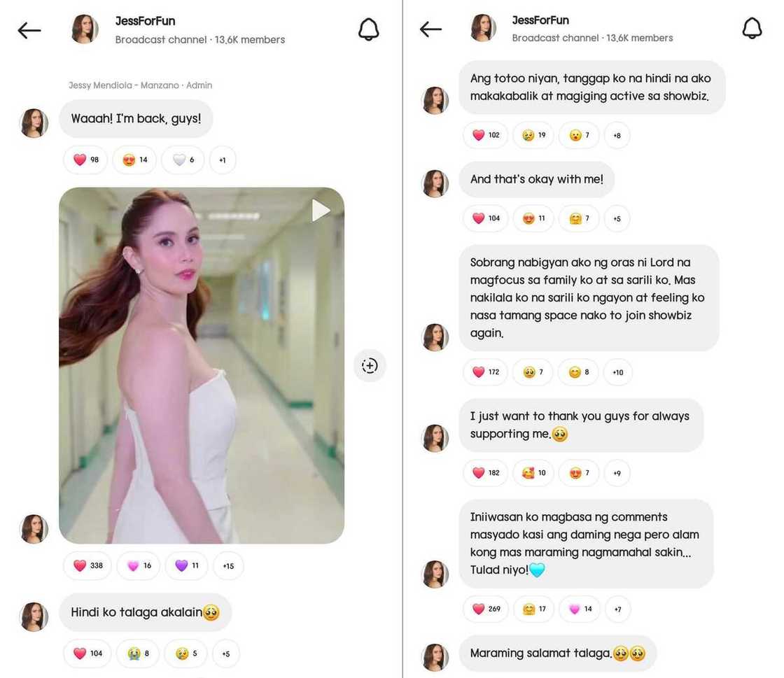Go back using right panel arrow
This screenshot has width=784, height=678.
pyautogui.click(x=430, y=29)
